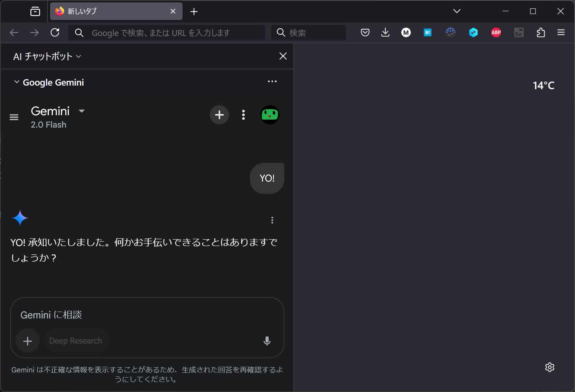Start a new Gemini chat
Screen dimensions: 575x392
click(219, 115)
